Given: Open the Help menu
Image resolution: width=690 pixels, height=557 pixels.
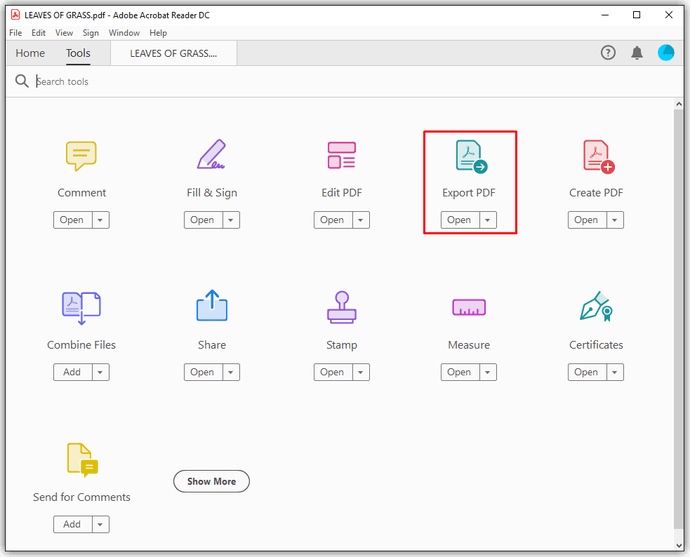Looking at the screenshot, I should point(158,33).
